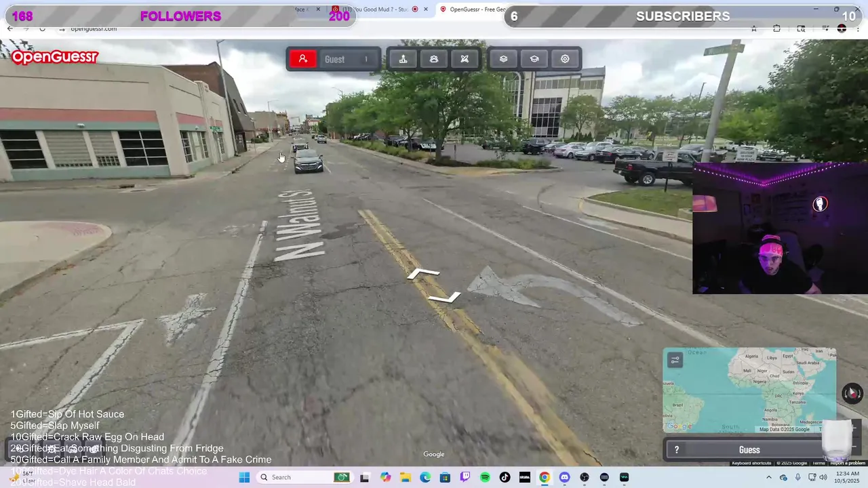Open Microsoft Edge from the taskbar

point(425,477)
